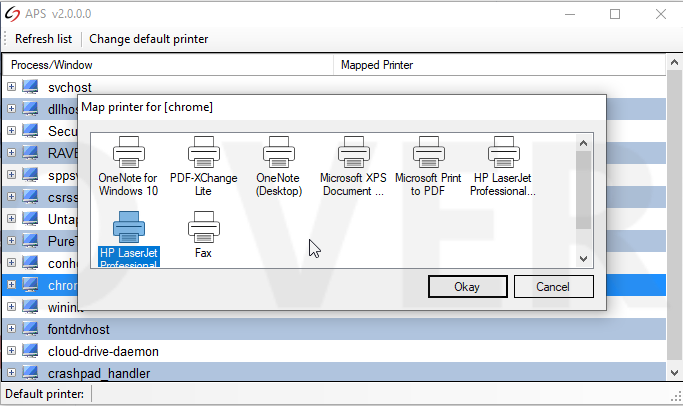Expand the crashpad_handler tree node
Image resolution: width=683 pixels, height=406 pixels.
click(12, 373)
